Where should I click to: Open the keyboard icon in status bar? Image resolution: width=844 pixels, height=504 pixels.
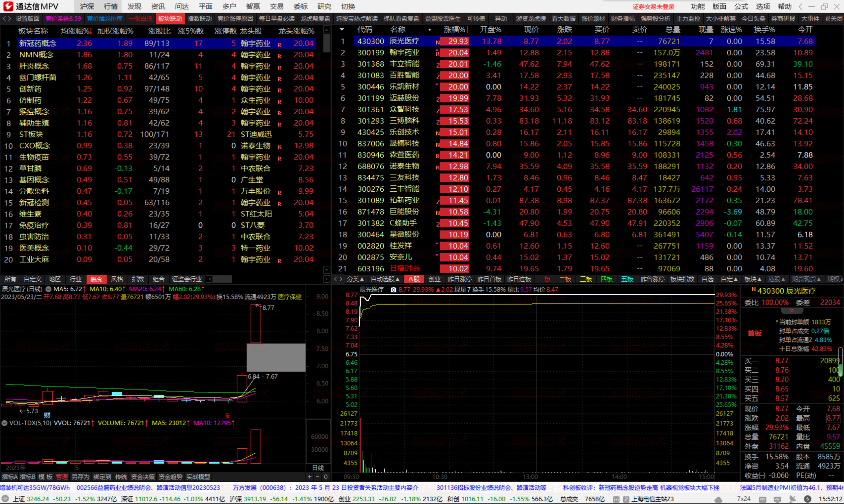763,499
